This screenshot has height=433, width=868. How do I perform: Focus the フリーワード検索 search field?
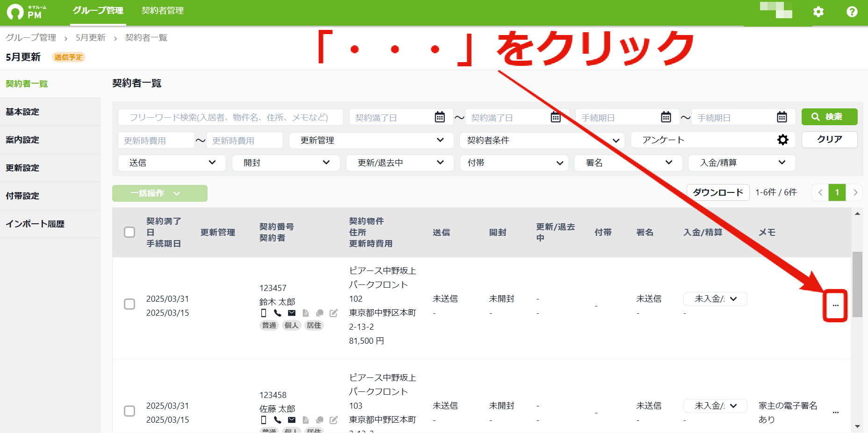coord(230,117)
